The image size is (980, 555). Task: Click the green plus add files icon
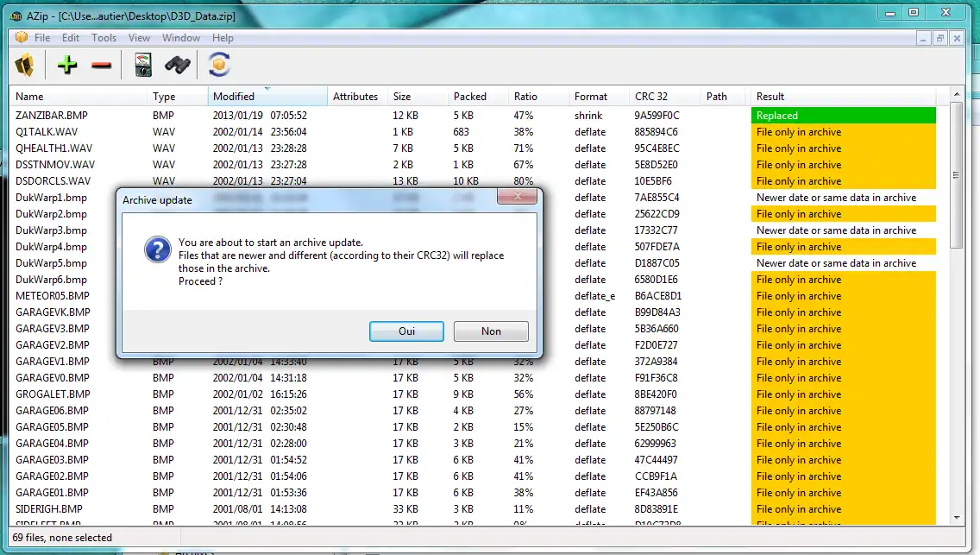pyautogui.click(x=66, y=65)
